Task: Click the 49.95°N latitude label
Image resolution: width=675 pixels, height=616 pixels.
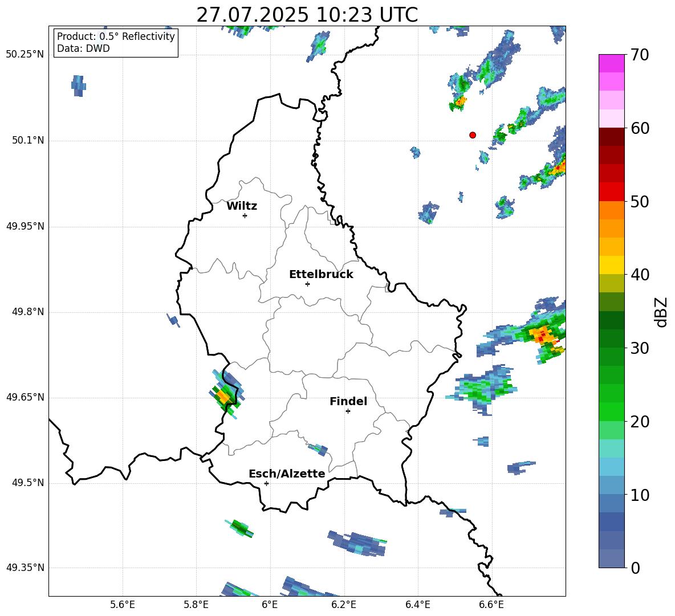Action: click(x=25, y=226)
